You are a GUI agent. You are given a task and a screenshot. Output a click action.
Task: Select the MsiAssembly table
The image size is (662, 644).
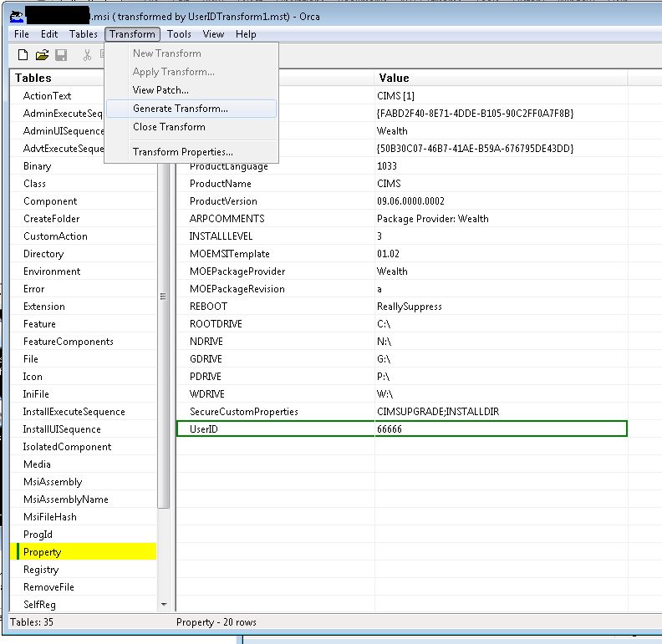point(53,482)
